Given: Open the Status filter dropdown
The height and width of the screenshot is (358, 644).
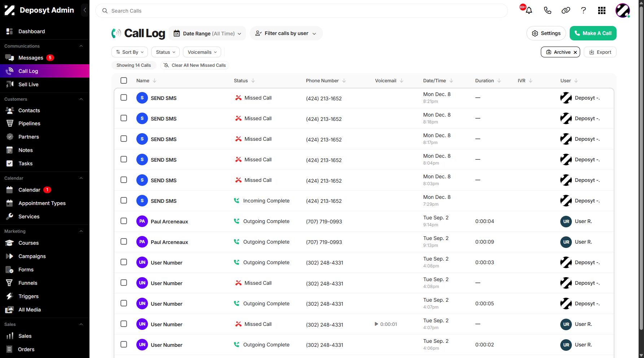Looking at the screenshot, I should 166,52.
